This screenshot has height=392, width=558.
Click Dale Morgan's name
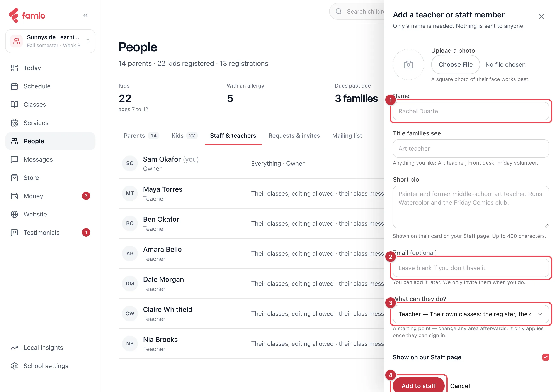tap(163, 279)
